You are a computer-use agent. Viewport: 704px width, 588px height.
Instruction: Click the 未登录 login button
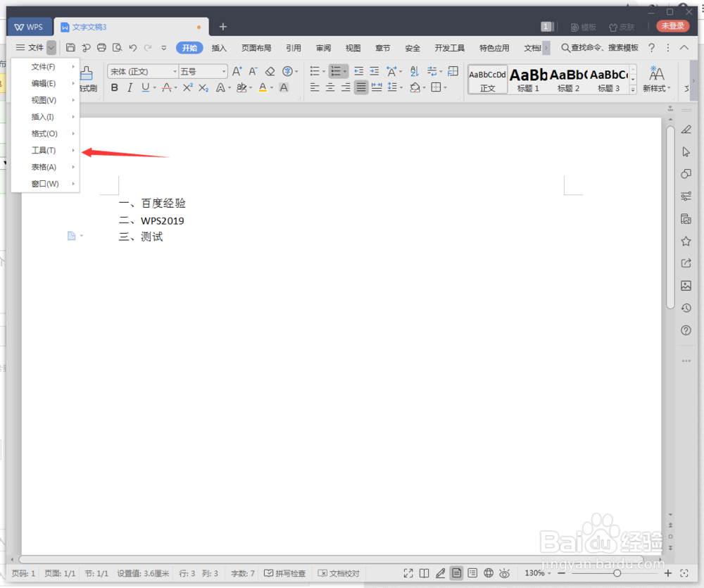coord(672,26)
